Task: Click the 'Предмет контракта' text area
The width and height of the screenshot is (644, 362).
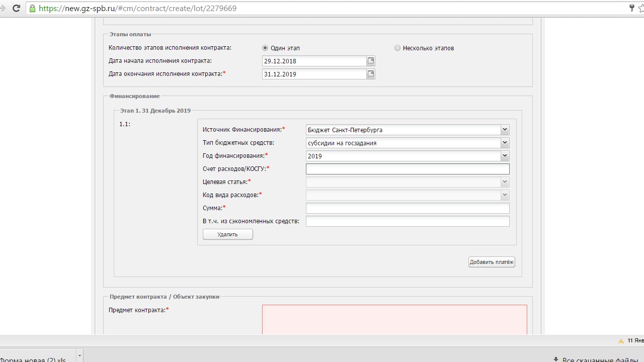Action: click(394, 319)
